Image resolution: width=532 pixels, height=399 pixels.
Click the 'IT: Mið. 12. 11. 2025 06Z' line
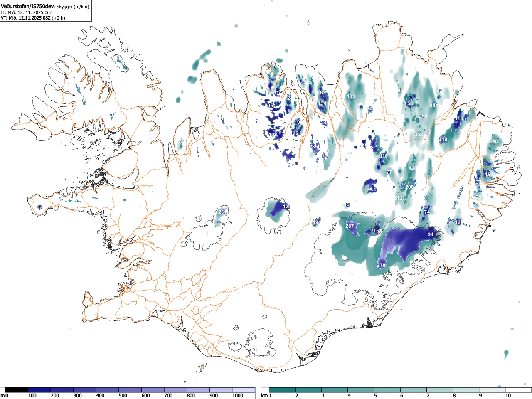point(27,12)
